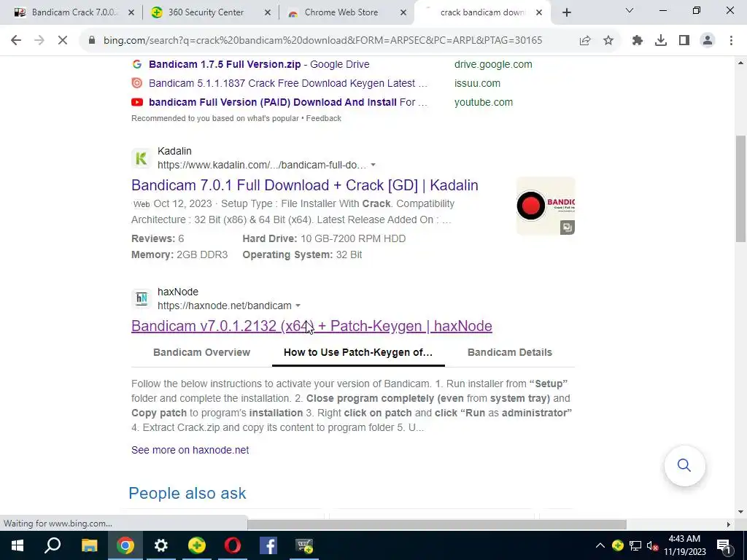Screen dimensions: 747x560
Task: Click the Chrome taskbar icon
Action: pyautogui.click(x=125, y=545)
